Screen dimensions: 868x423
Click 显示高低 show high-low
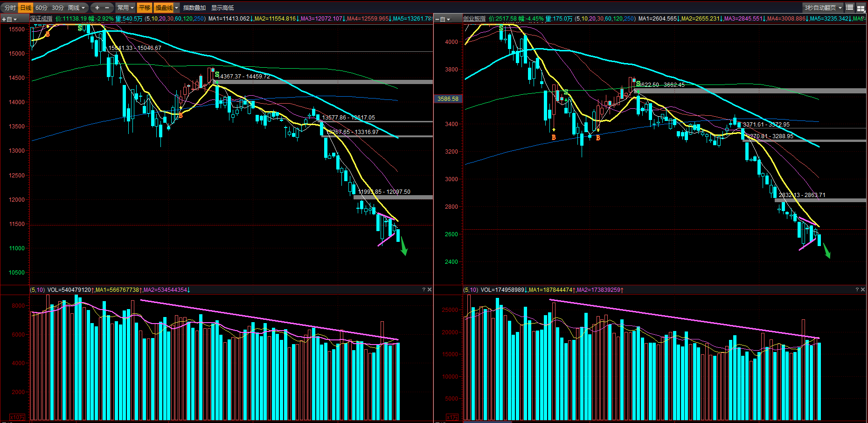tap(222, 7)
